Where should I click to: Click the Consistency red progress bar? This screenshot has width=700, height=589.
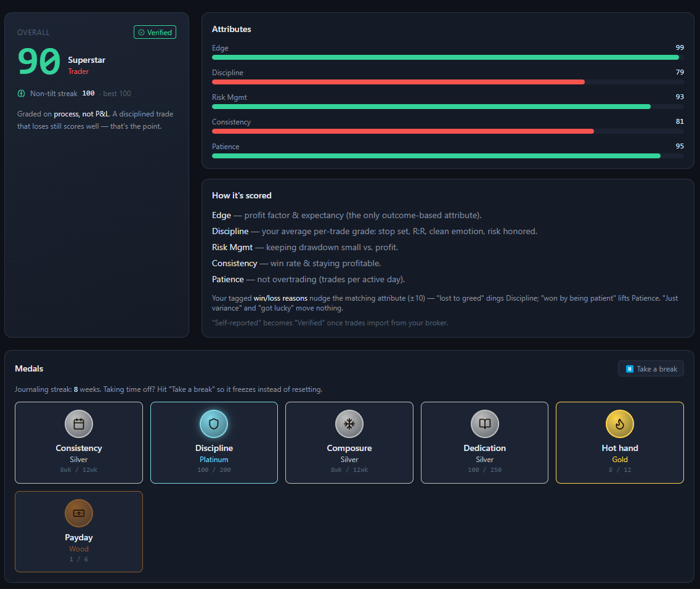point(402,131)
